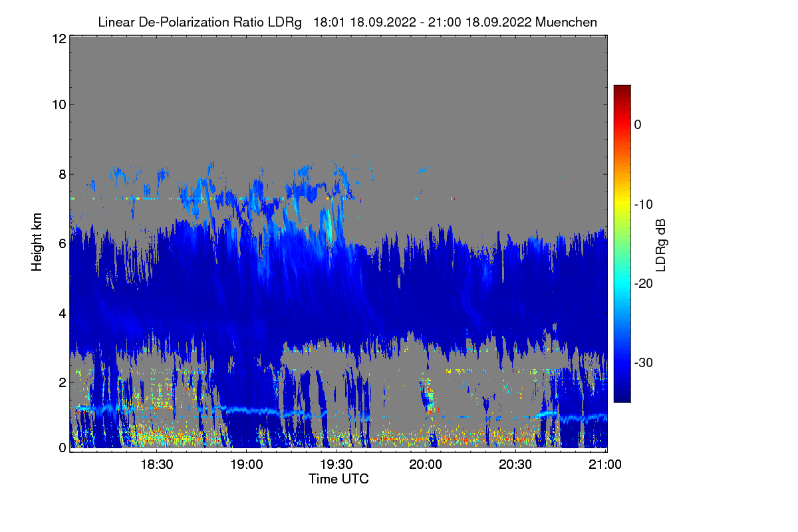Click the height axis label '10'
798x532 pixels.
[58, 104]
